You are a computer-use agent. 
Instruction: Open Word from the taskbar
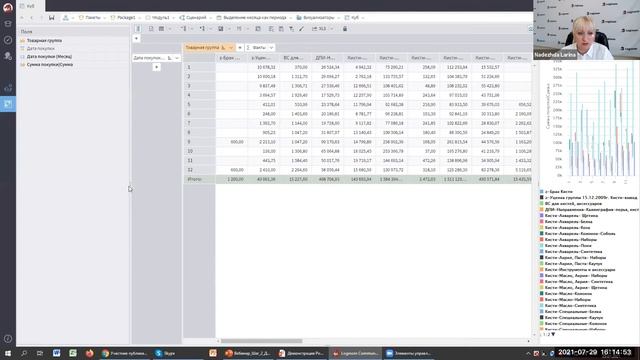pyautogui.click(x=56, y=353)
